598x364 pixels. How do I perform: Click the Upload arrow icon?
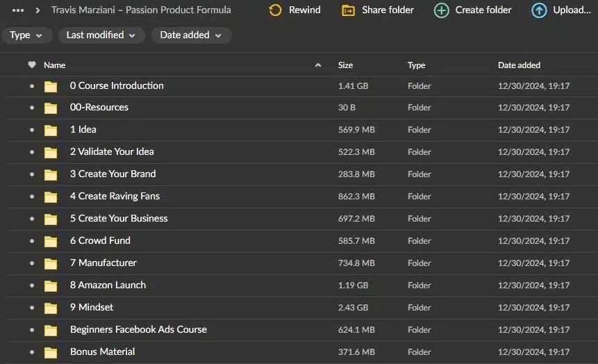coord(539,10)
